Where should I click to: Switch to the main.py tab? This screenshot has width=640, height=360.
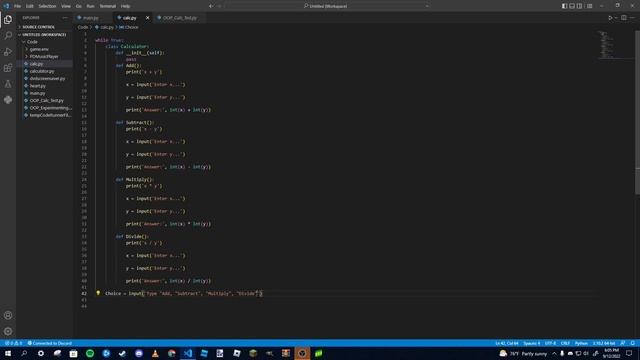91,18
